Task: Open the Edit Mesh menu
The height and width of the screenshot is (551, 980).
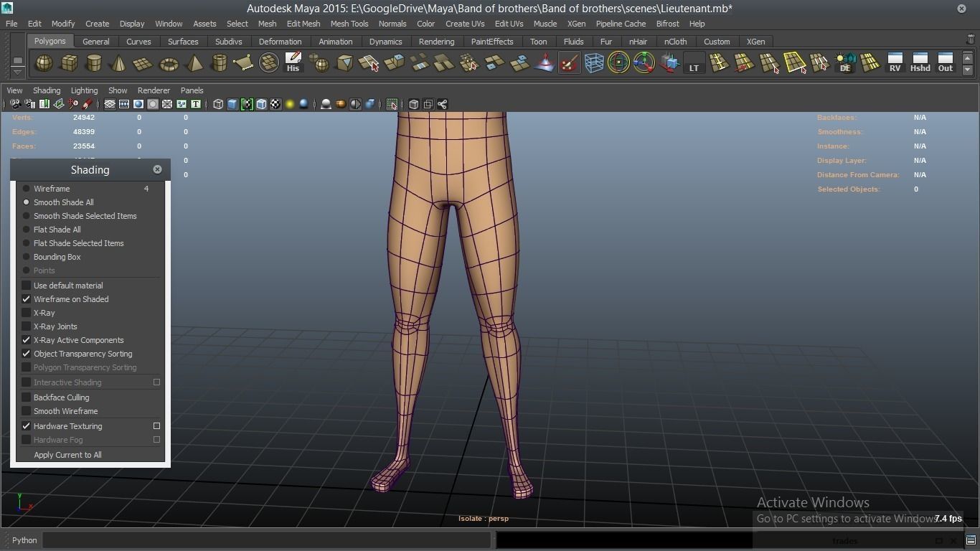Action: pyautogui.click(x=303, y=24)
